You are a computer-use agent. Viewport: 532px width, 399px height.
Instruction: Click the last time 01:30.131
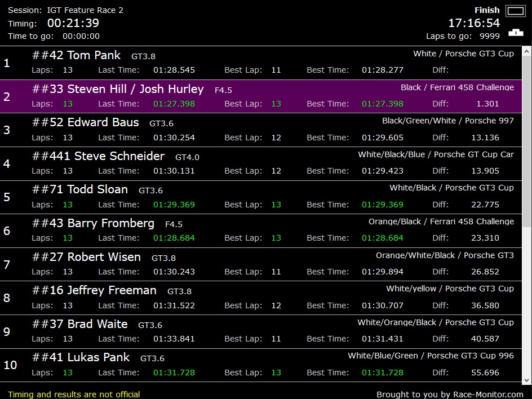point(174,171)
